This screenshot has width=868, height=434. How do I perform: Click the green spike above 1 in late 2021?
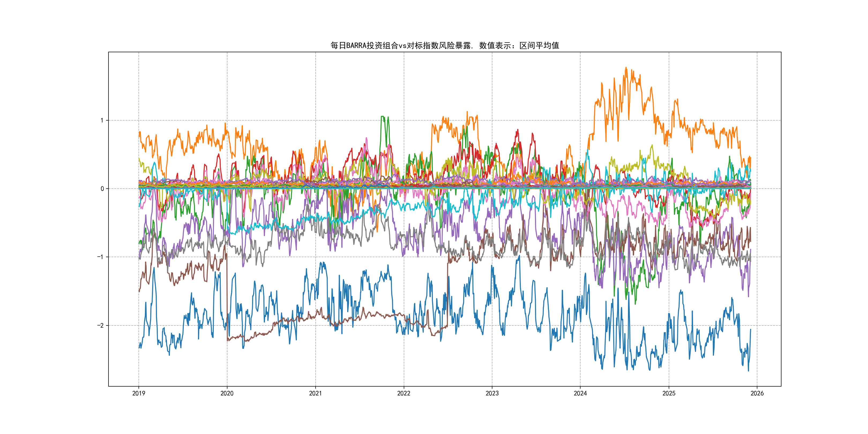(x=383, y=117)
